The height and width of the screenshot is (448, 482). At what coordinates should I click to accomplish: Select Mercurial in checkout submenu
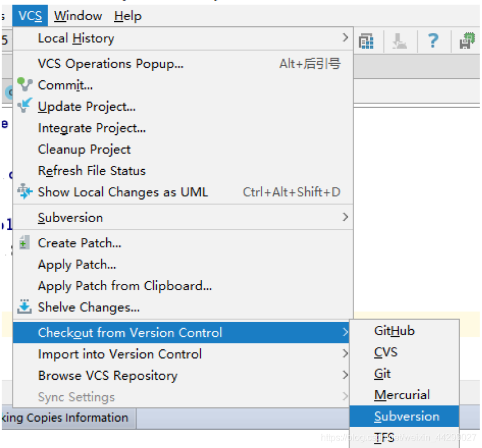click(x=405, y=395)
